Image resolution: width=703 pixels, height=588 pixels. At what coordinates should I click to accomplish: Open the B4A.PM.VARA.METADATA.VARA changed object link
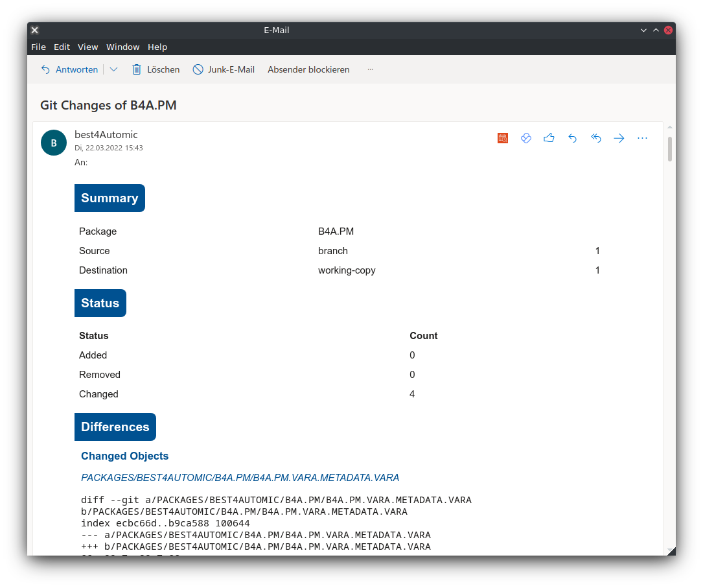240,478
